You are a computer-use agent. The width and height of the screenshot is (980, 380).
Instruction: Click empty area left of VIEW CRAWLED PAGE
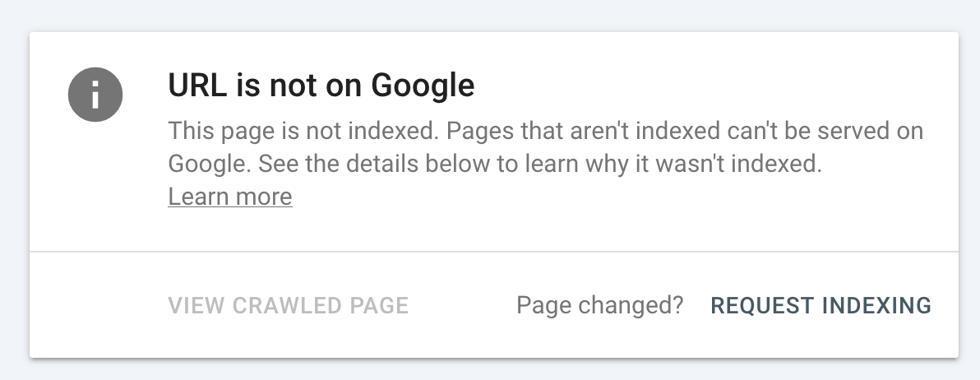click(97, 306)
